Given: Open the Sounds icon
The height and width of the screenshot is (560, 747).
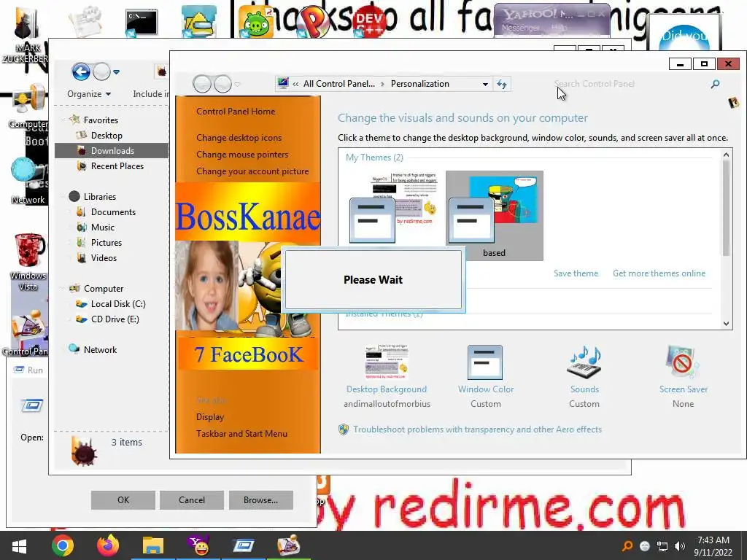Looking at the screenshot, I should click(584, 363).
